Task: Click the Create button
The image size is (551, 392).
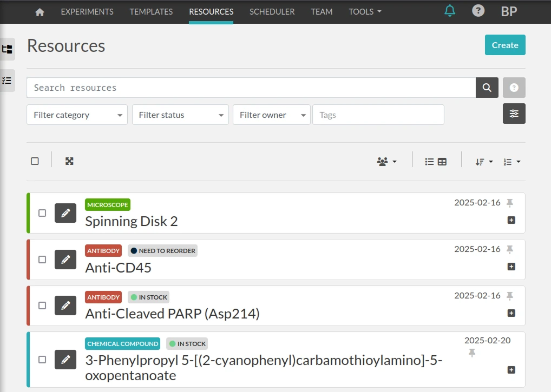Action: coord(504,45)
